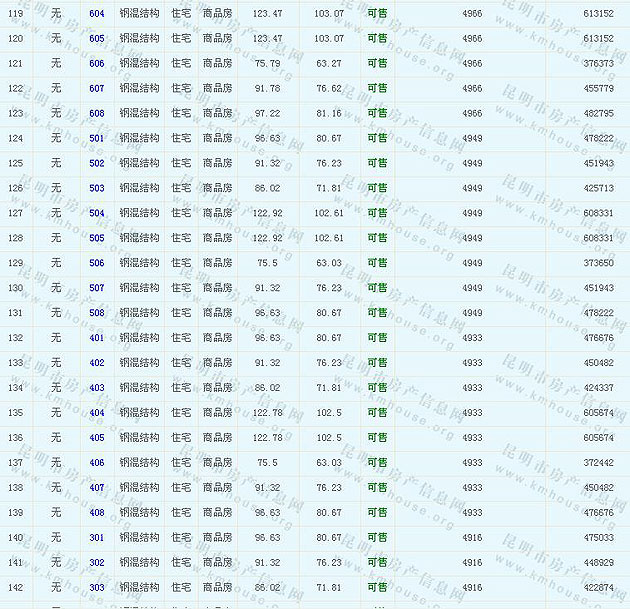Open room 605 link
This screenshot has width=630, height=609.
pos(96,38)
